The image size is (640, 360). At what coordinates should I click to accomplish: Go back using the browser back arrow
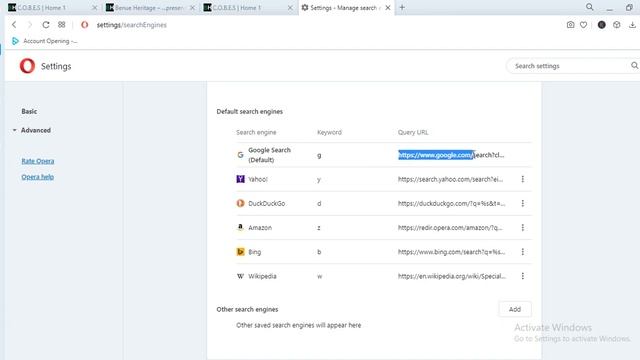pos(14,25)
